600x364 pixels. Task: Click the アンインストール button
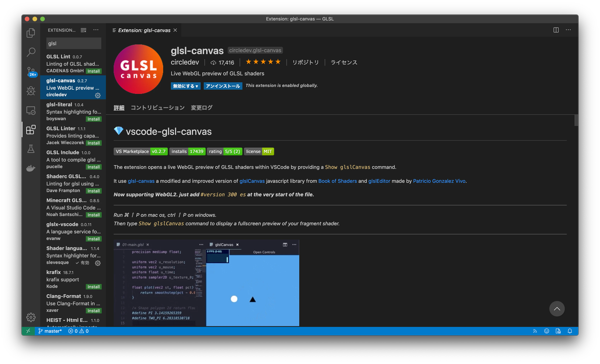pos(223,86)
